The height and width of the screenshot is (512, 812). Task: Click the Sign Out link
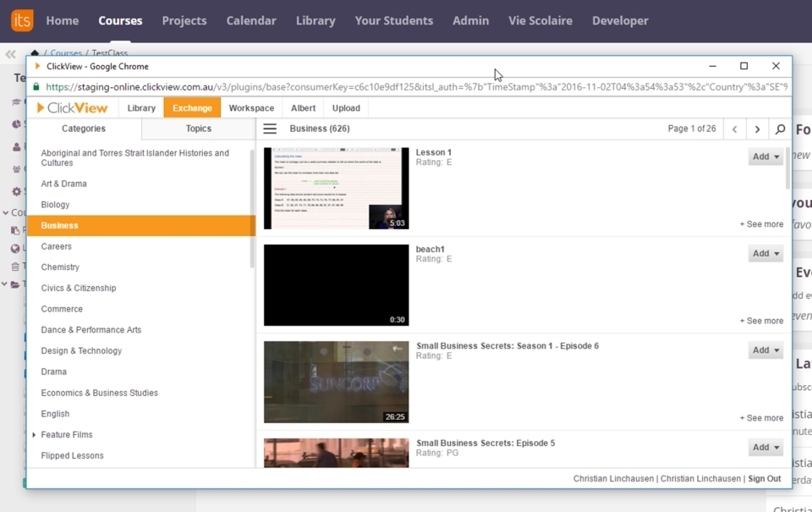(x=764, y=478)
